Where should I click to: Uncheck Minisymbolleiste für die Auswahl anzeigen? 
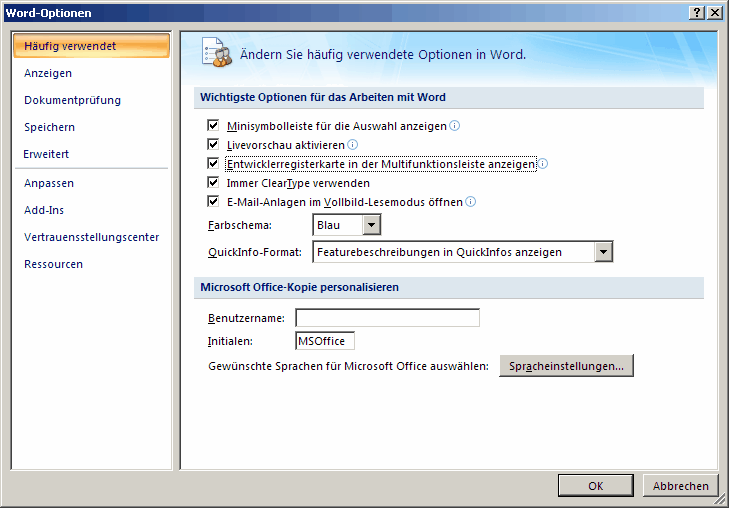[213, 126]
